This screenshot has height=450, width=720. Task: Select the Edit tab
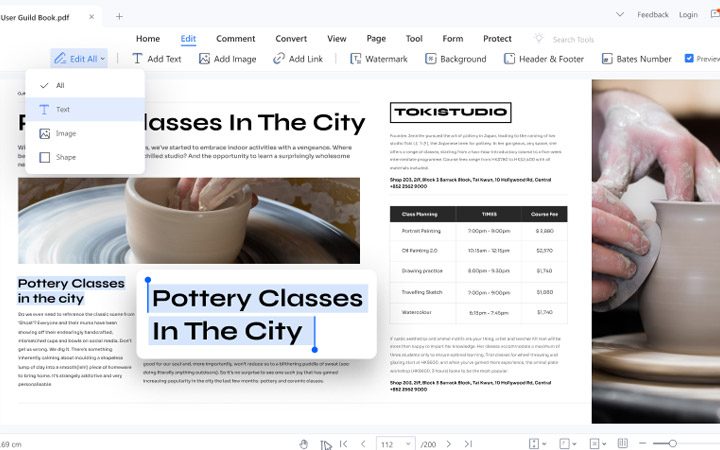click(188, 39)
